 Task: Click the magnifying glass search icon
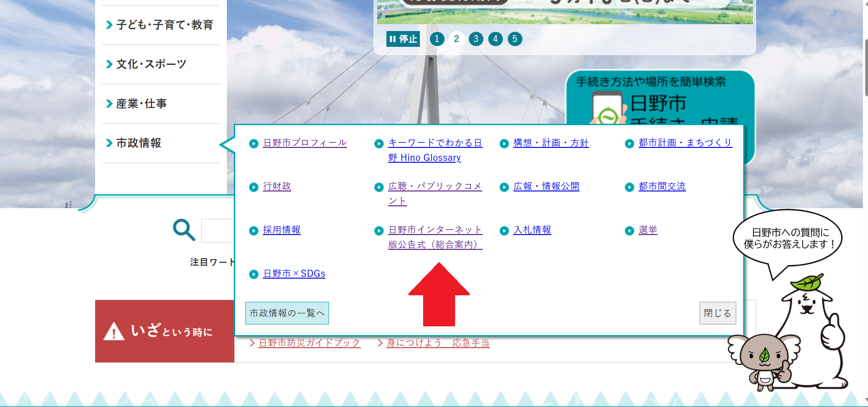point(184,230)
